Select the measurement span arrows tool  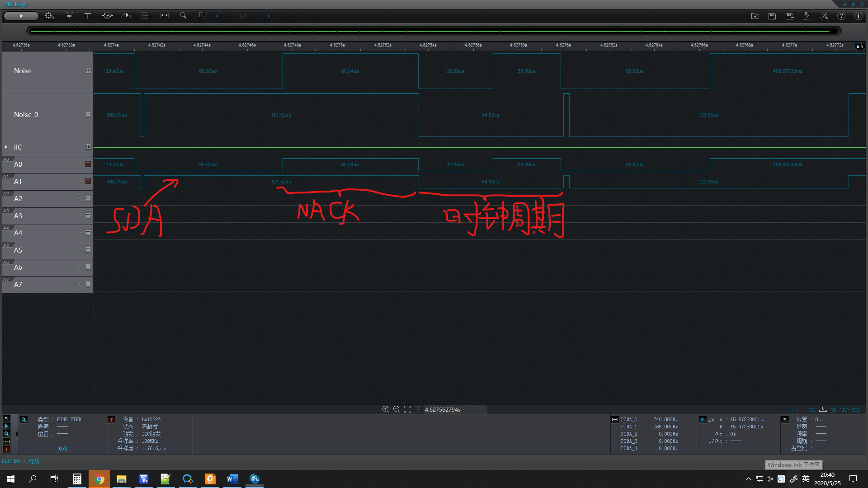165,16
